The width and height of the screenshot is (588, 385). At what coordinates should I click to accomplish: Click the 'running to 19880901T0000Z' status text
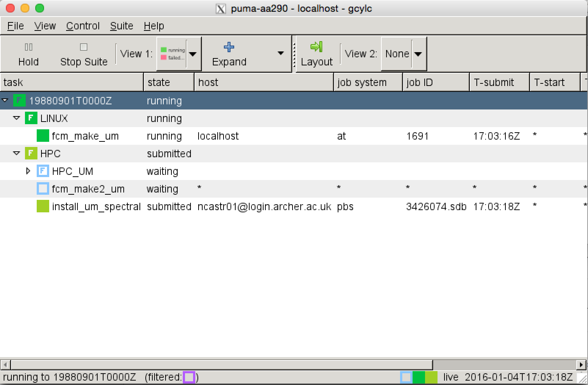69,377
